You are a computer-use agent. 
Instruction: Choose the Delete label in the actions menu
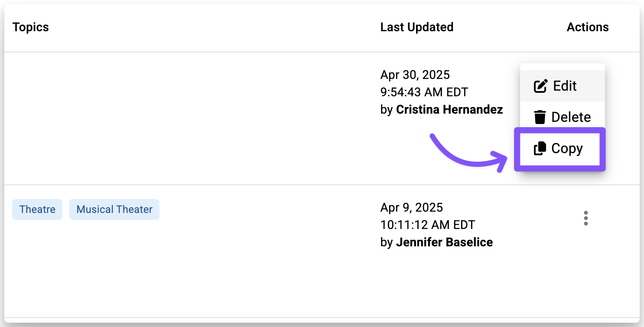(571, 117)
